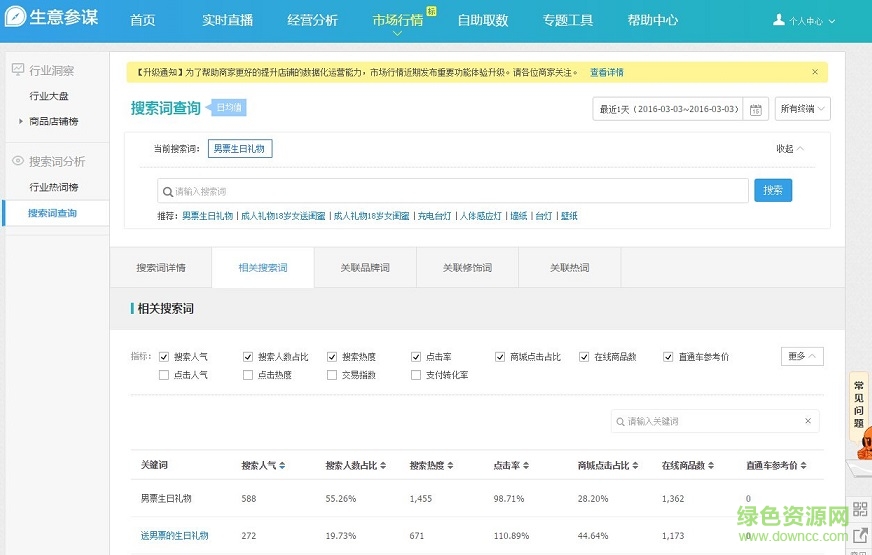Clear the keyword filter with X icon

807,422
